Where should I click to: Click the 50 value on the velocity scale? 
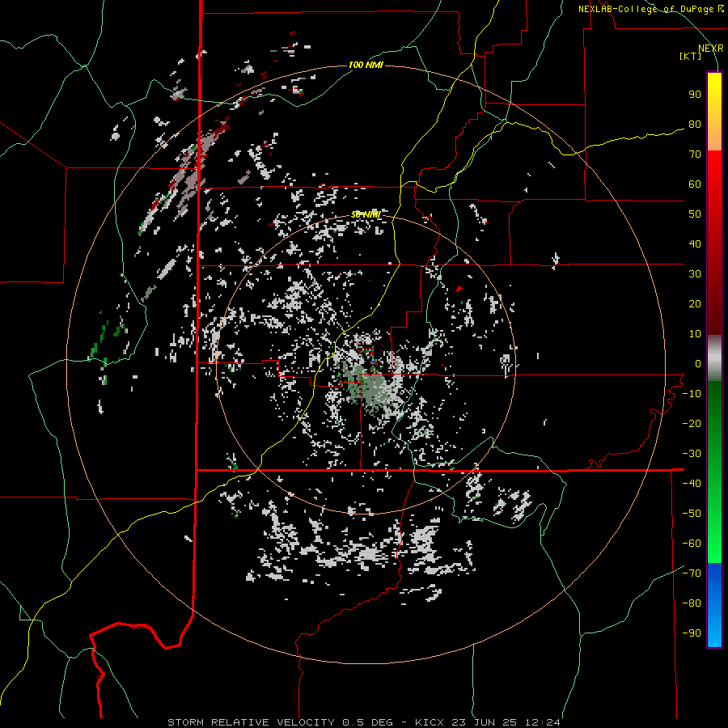[x=695, y=214]
